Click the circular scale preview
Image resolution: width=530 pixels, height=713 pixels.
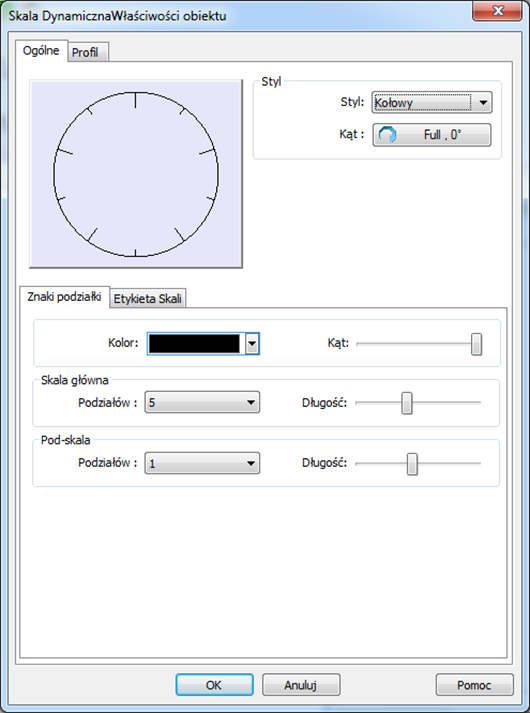(x=136, y=174)
